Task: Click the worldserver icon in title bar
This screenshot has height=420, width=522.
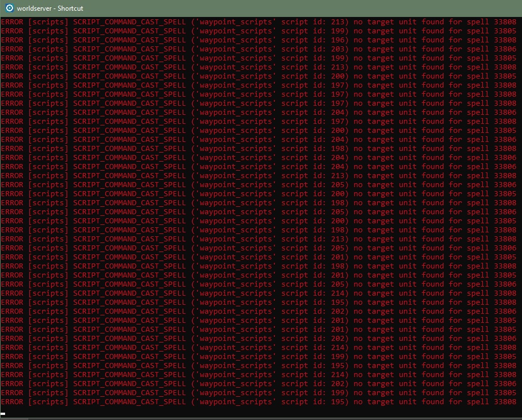Action: click(8, 8)
